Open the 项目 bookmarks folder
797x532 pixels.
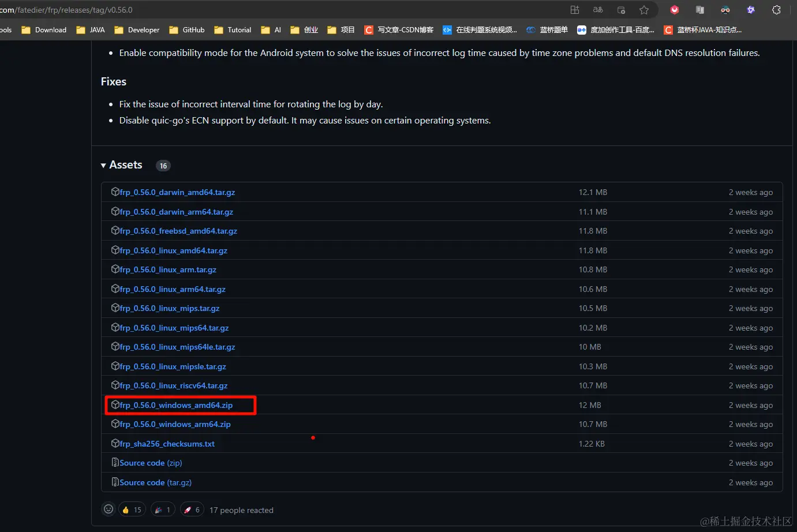pyautogui.click(x=341, y=30)
